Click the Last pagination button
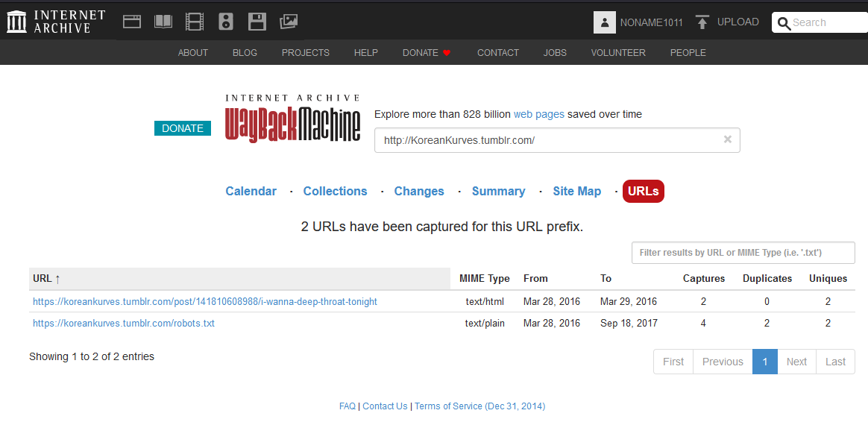 pos(835,362)
